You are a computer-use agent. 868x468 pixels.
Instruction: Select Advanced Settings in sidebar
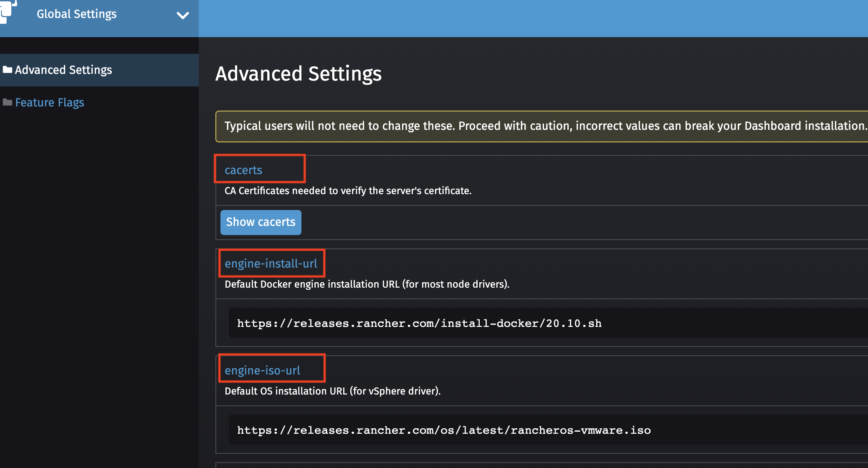99,70
